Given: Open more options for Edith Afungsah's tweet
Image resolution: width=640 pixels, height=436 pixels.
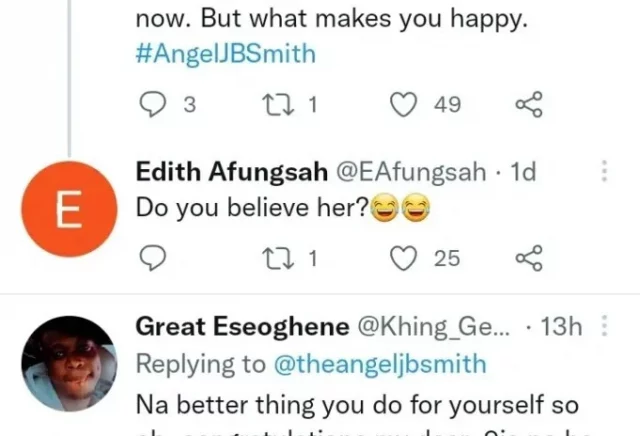Looking at the screenshot, I should [604, 172].
